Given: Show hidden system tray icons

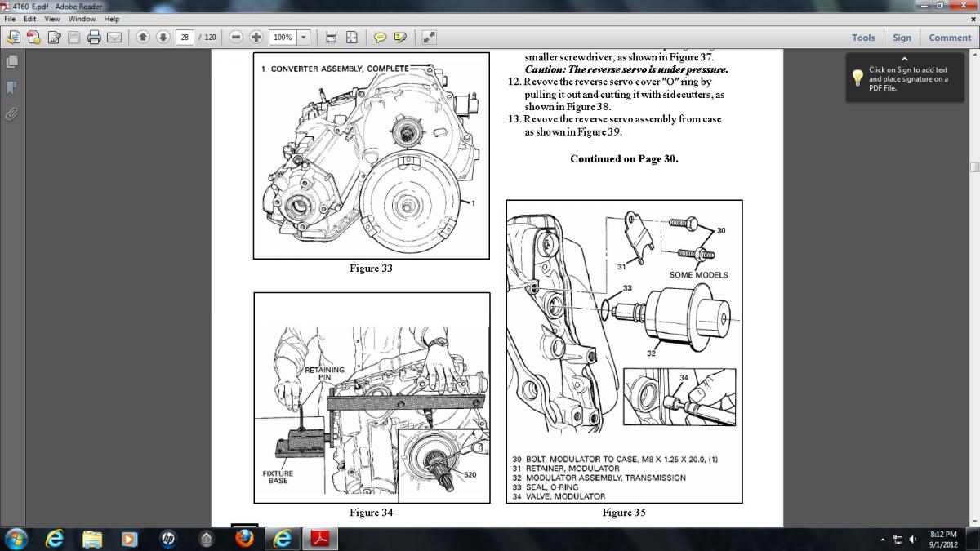Looking at the screenshot, I should (x=883, y=540).
